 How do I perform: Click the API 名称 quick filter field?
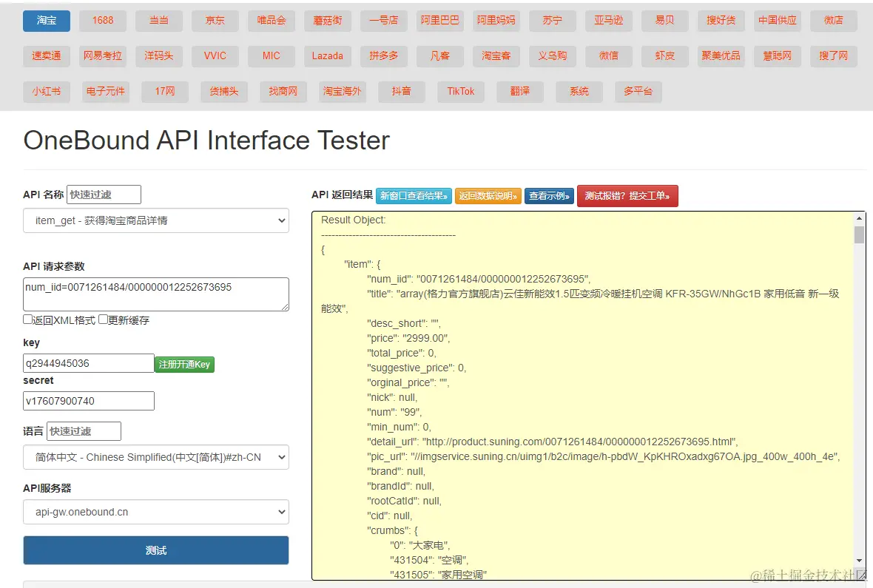click(x=104, y=195)
